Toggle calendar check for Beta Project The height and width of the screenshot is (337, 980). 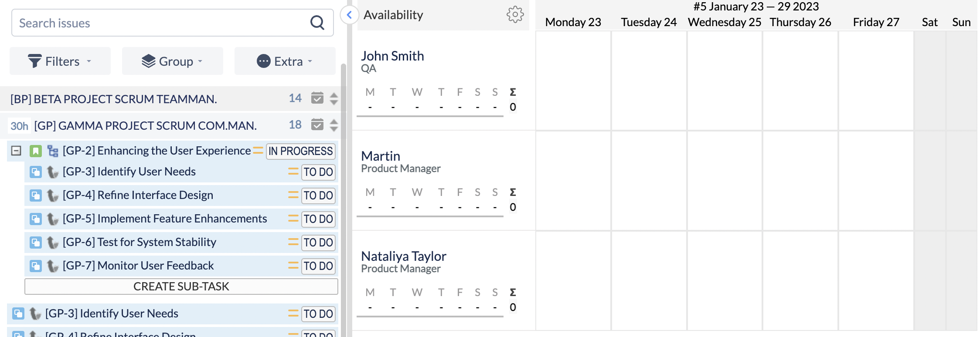pyautogui.click(x=317, y=98)
